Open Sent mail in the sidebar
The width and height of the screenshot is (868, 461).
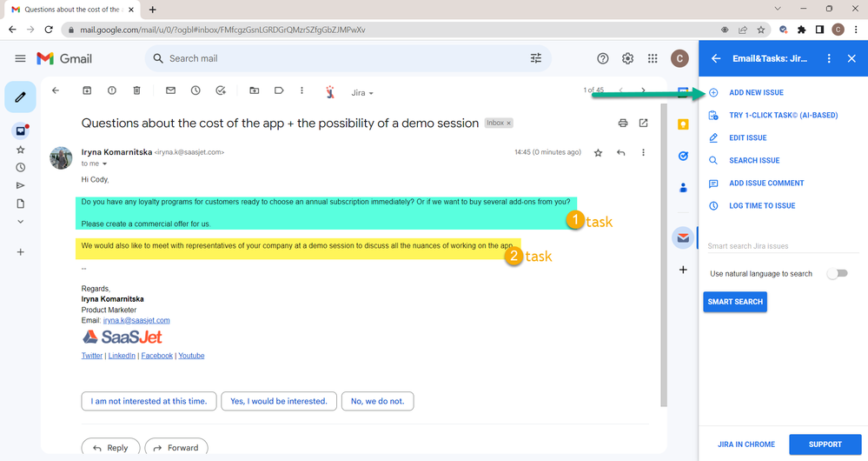pyautogui.click(x=21, y=185)
